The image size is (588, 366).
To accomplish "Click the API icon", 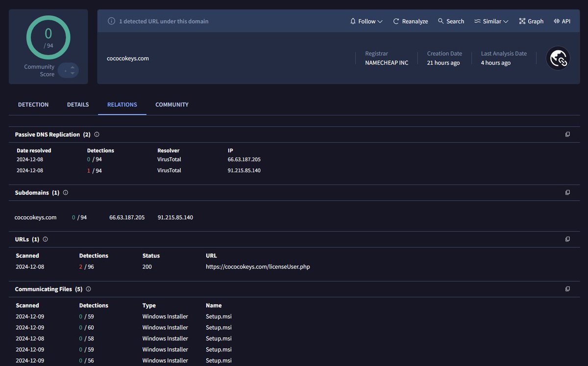I will pyautogui.click(x=557, y=21).
